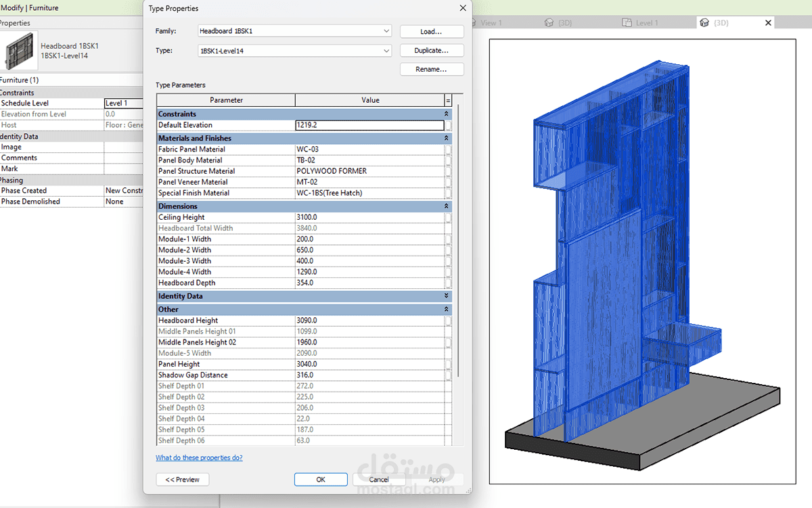Click the Default Elevation value field 1219.2
Screen dimensions: 812x508
tap(369, 125)
